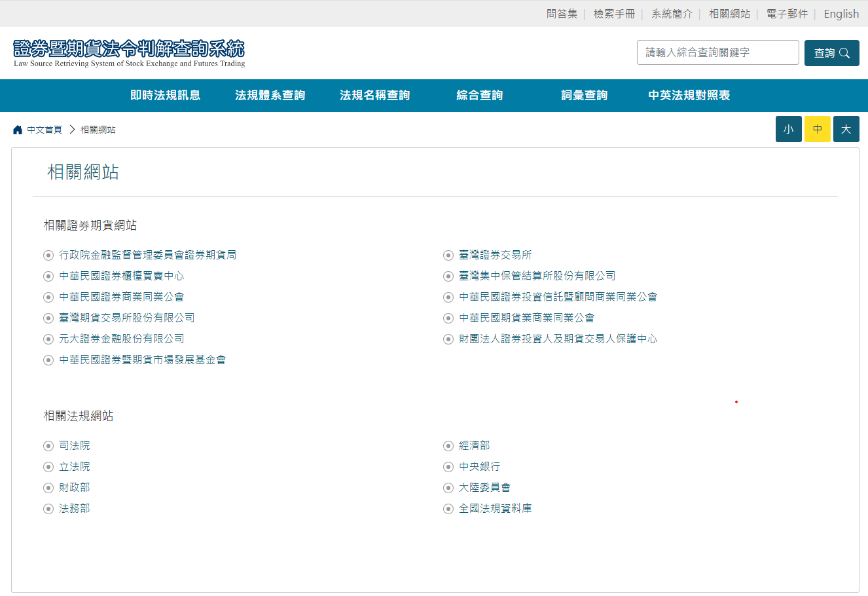Viewport: 868px width, 596px height.
Task: Open 中華民國證券暨期貨市場發展基金會 link
Action: 143,360
